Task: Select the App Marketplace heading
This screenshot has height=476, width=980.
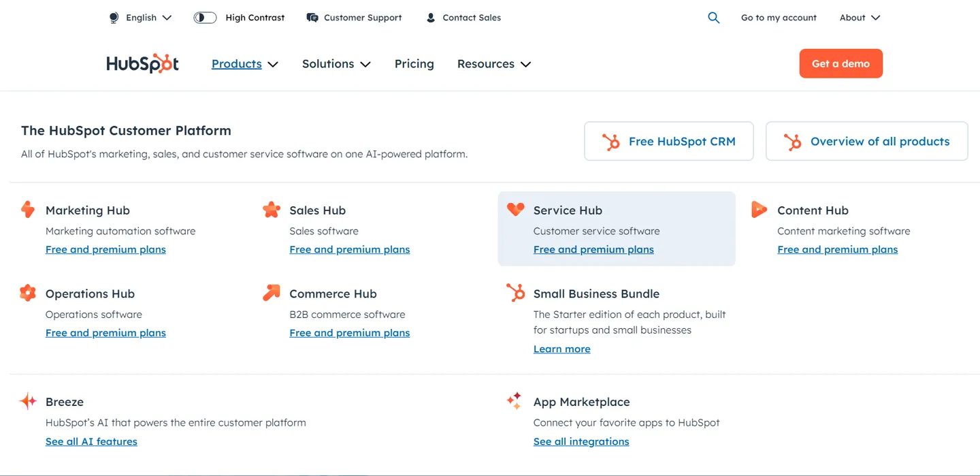Action: coord(582,402)
